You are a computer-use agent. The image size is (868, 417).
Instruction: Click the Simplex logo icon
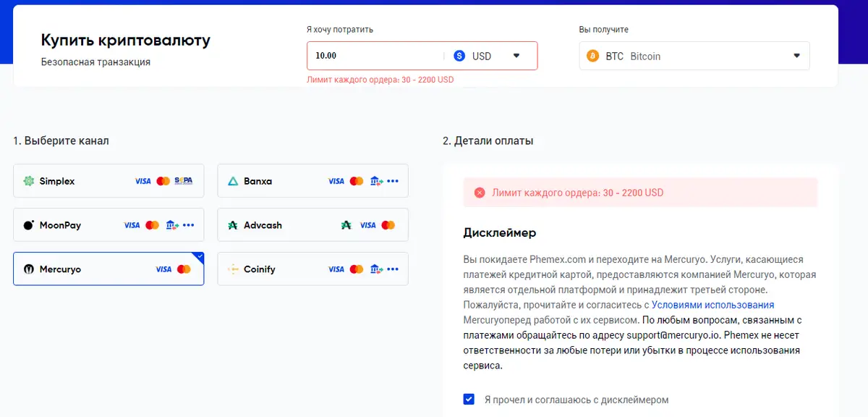tap(29, 181)
